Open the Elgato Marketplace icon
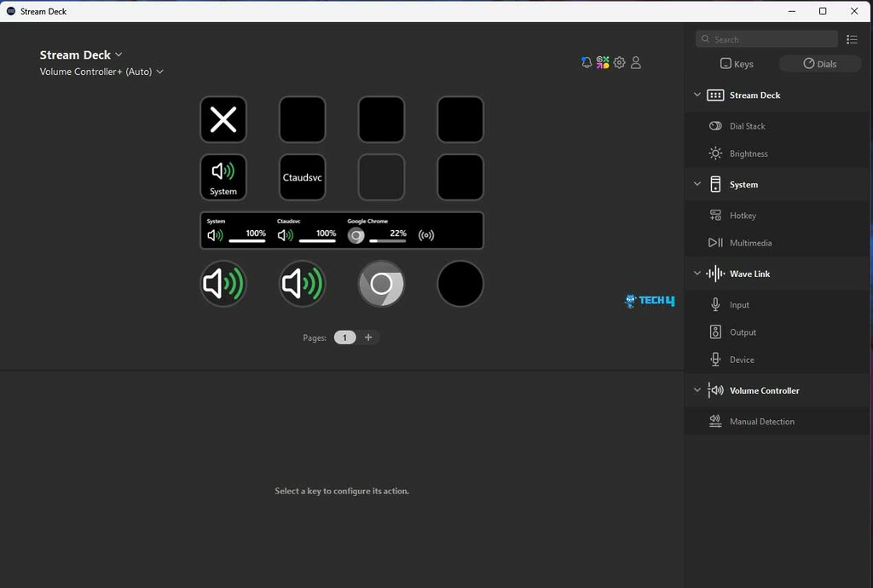 [603, 62]
